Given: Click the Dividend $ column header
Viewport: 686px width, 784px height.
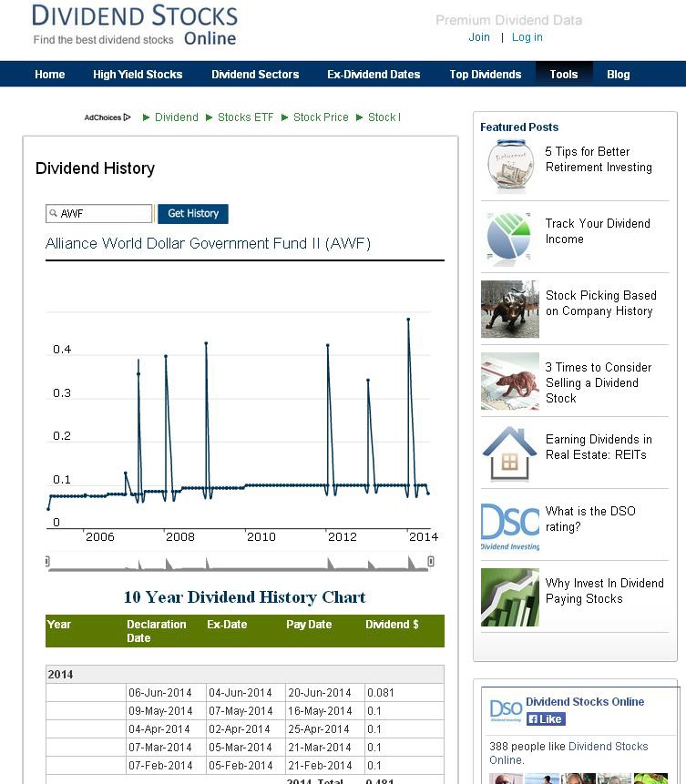Looking at the screenshot, I should tap(392, 625).
